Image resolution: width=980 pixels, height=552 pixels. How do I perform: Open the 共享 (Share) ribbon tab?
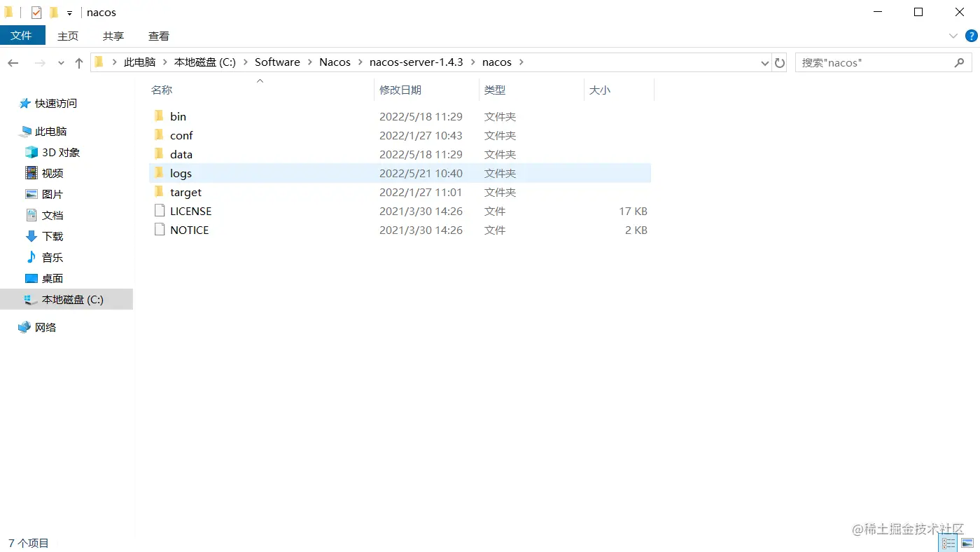click(113, 36)
